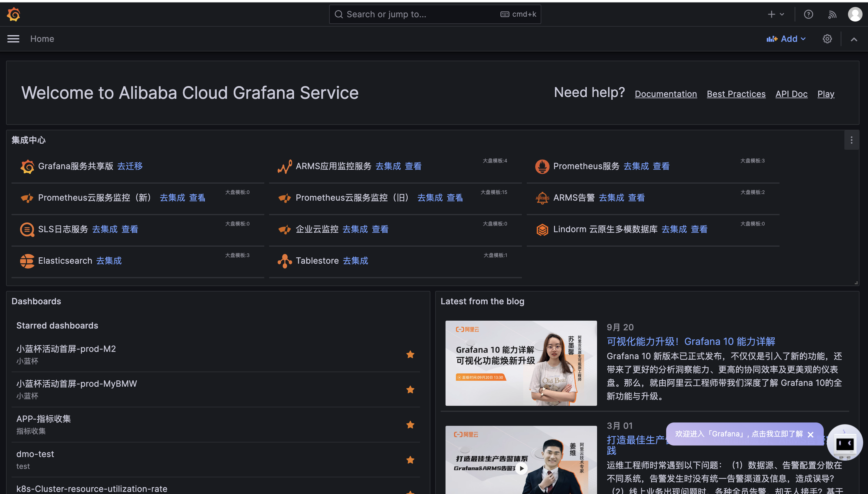The height and width of the screenshot is (494, 868).
Task: Open the Play link
Action: tap(826, 94)
